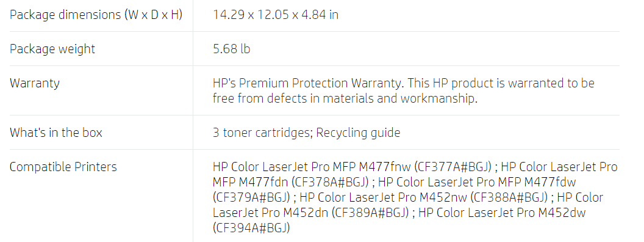Click the CF394A#BGJ part number
This screenshot has height=242, width=644.
click(251, 227)
